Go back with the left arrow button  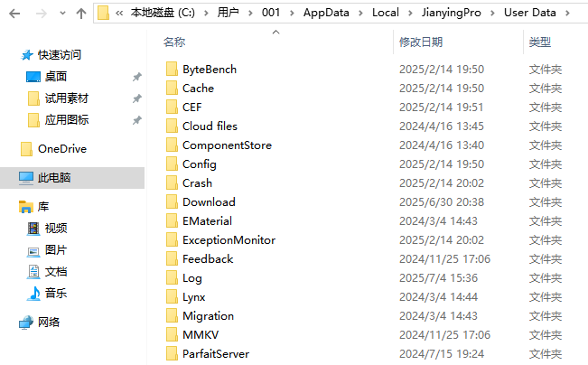pyautogui.click(x=14, y=14)
